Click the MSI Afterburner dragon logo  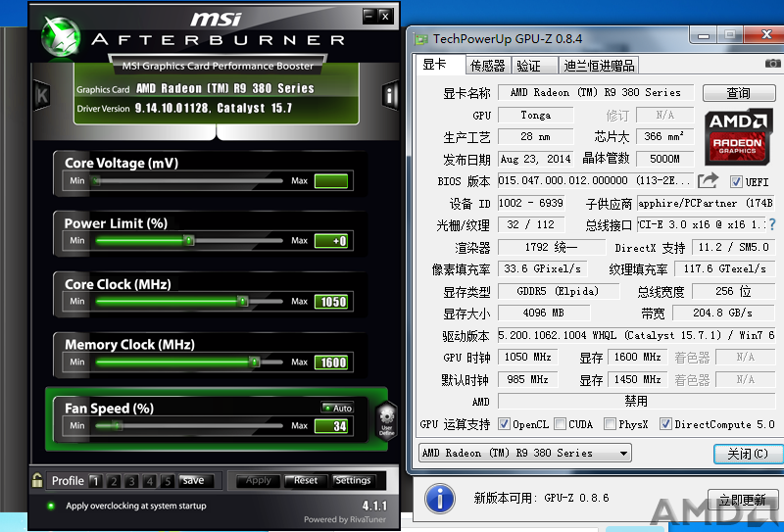point(61,37)
